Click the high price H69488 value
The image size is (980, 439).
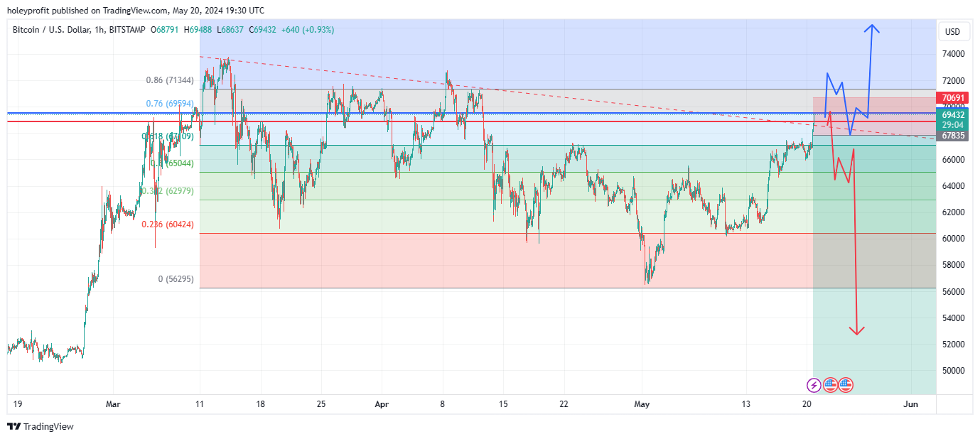198,30
